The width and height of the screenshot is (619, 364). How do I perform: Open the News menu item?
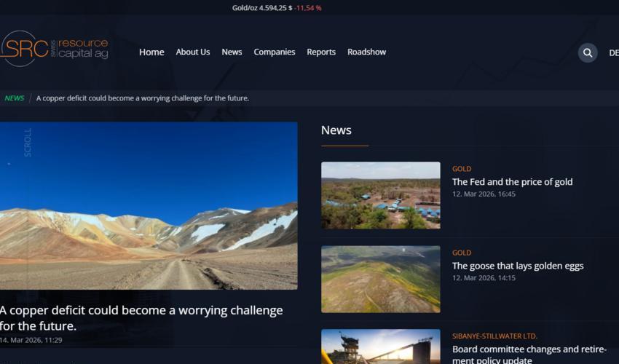232,52
